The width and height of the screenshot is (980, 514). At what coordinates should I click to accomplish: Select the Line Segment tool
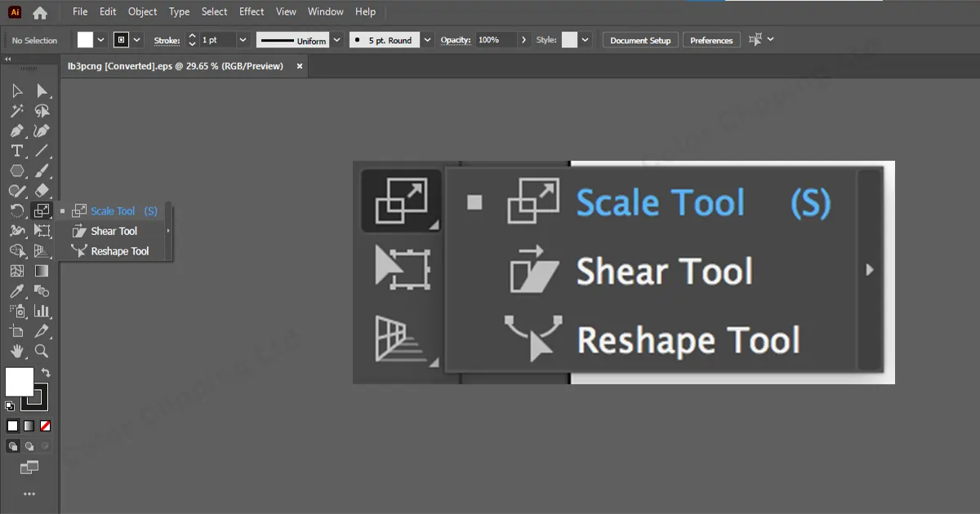click(42, 151)
